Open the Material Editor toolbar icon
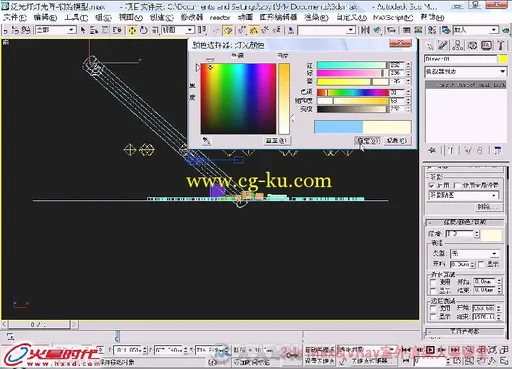Screen dimensions: 512x369 [432, 30]
